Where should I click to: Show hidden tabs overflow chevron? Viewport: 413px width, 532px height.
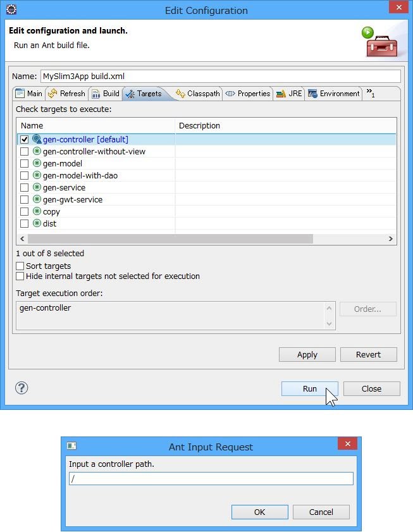(371, 93)
